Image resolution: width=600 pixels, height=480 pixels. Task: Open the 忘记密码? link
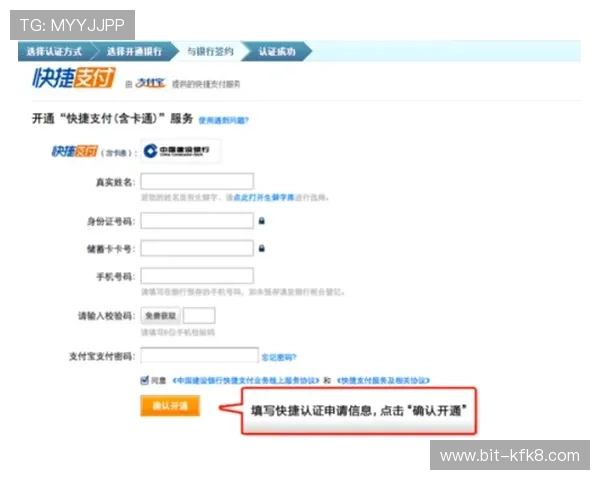(279, 358)
